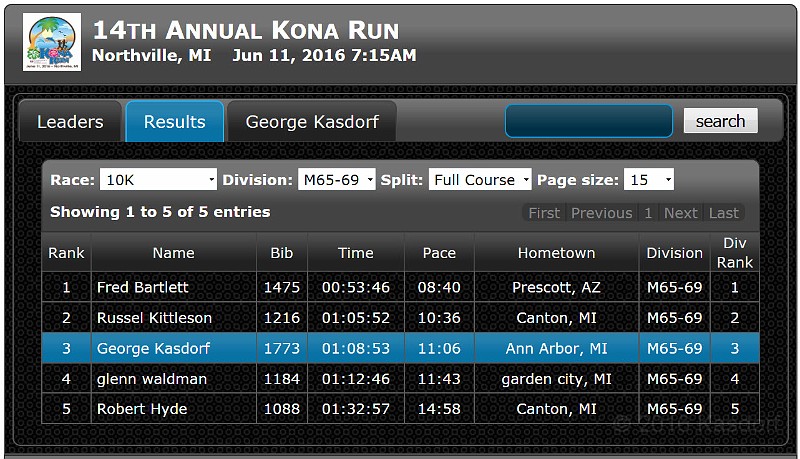Expand the Split dropdown showing Full Course
This screenshot has width=800, height=459.
click(x=480, y=180)
